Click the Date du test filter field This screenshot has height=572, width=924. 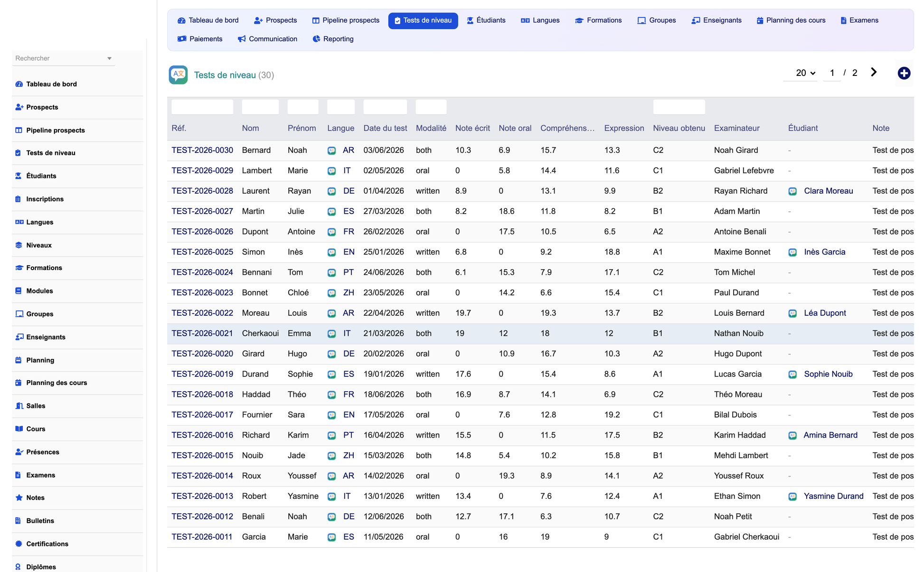click(x=385, y=107)
